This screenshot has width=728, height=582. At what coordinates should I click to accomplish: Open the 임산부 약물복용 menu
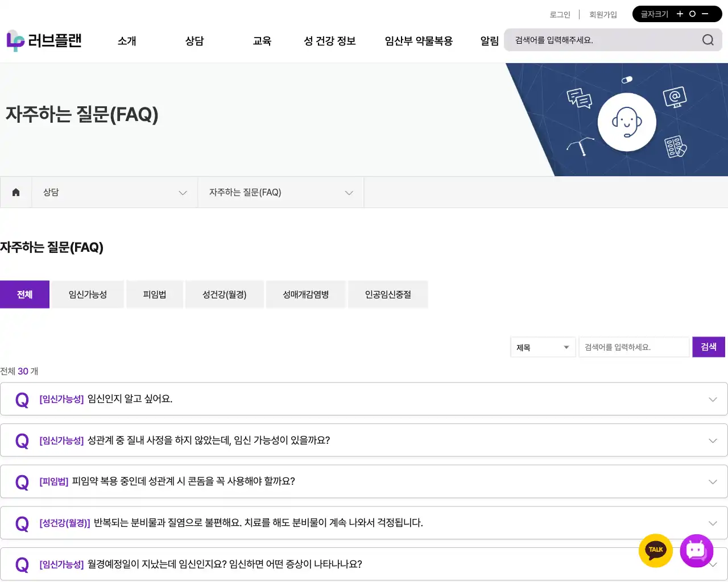click(419, 41)
